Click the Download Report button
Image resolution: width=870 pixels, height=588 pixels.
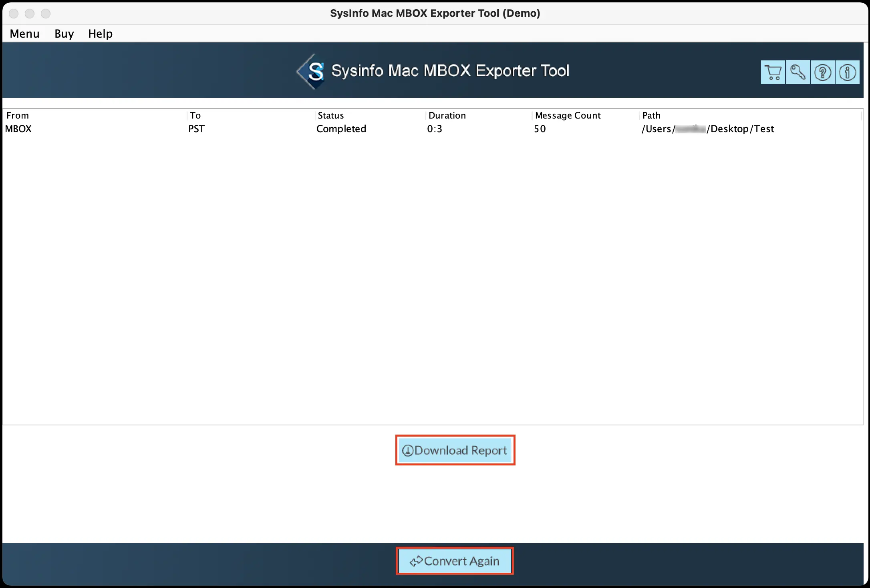pos(455,450)
